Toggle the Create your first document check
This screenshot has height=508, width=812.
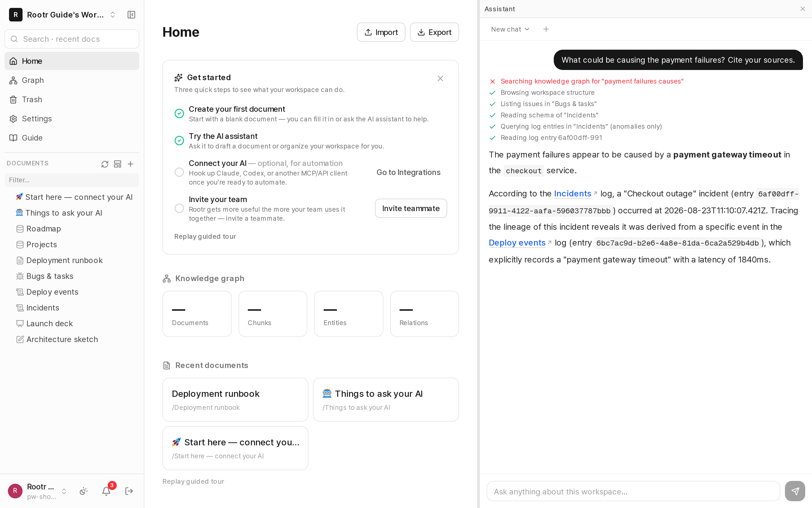coord(179,113)
